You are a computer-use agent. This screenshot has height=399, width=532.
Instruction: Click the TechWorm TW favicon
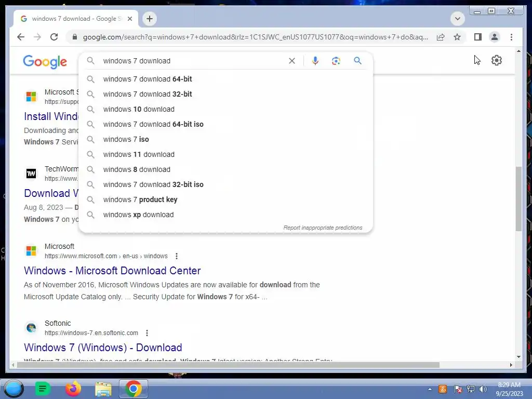[x=31, y=174]
